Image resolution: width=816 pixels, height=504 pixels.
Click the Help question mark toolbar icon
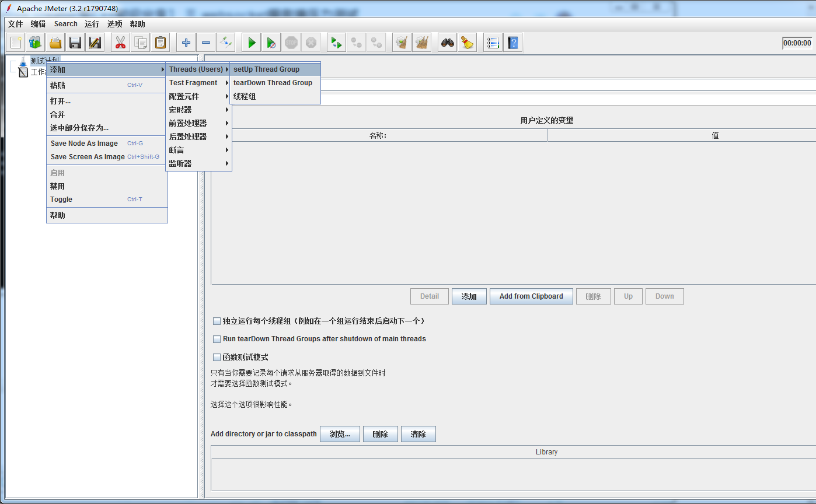point(513,43)
